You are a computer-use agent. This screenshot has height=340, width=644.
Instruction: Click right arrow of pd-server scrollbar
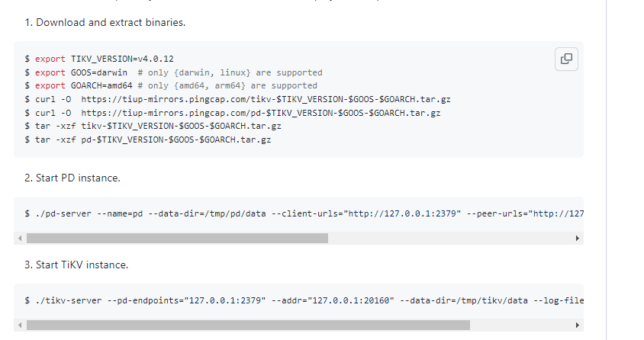pos(578,239)
